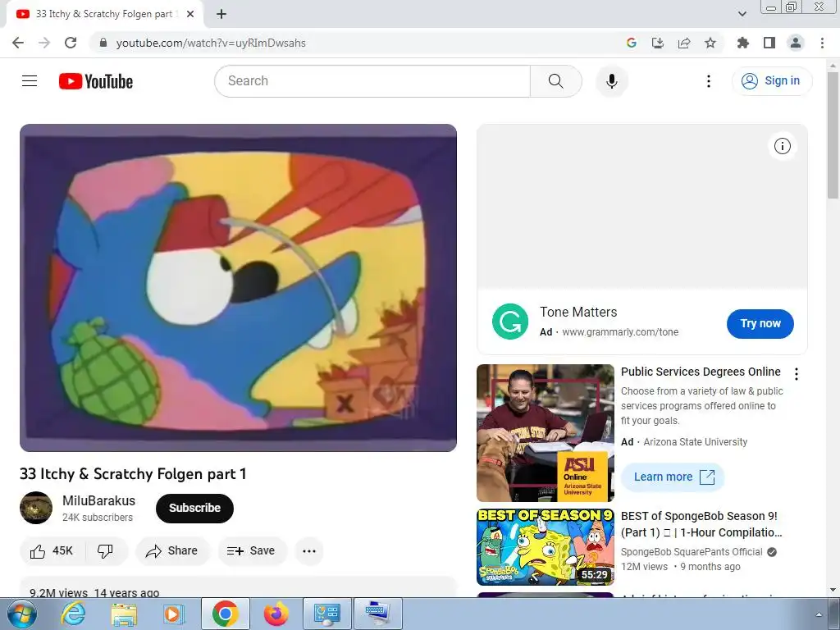840x630 pixels.
Task: Share the video
Action: coord(172,550)
